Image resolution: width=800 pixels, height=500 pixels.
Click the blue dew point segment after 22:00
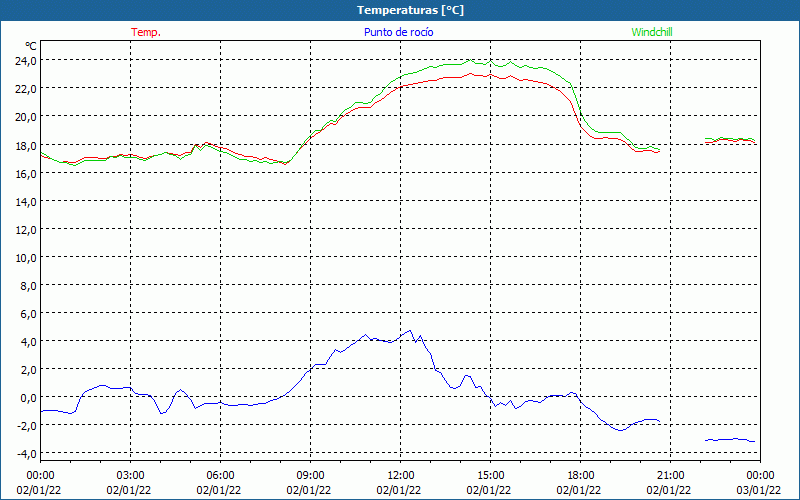730,439
